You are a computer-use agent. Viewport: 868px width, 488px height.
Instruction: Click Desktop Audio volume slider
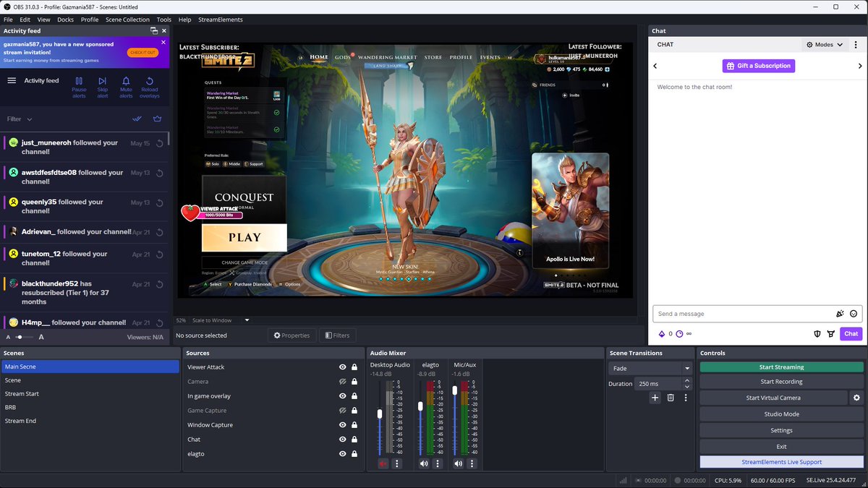380,415
